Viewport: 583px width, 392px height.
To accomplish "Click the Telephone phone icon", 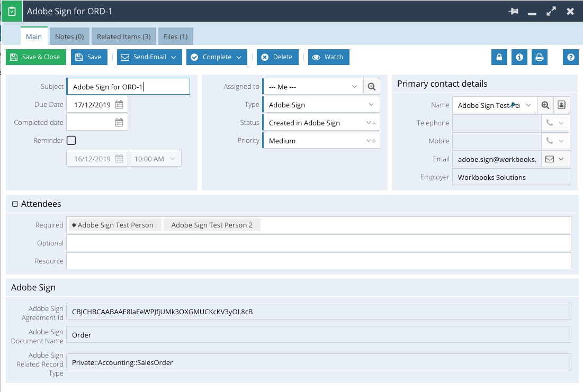I will tap(549, 123).
